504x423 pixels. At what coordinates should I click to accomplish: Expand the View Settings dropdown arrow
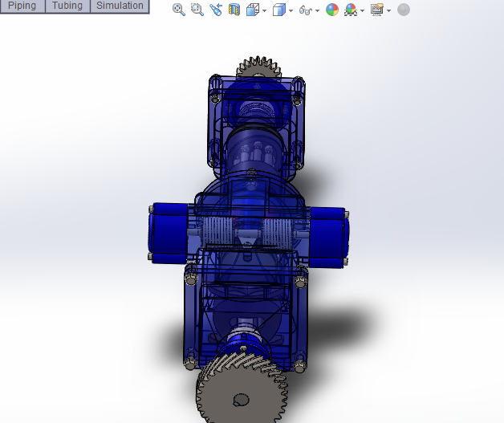[389, 10]
